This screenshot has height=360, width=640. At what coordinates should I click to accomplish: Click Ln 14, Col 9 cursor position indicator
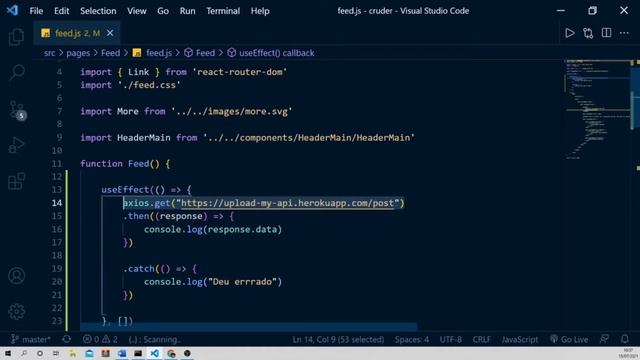pyautogui.click(x=338, y=340)
